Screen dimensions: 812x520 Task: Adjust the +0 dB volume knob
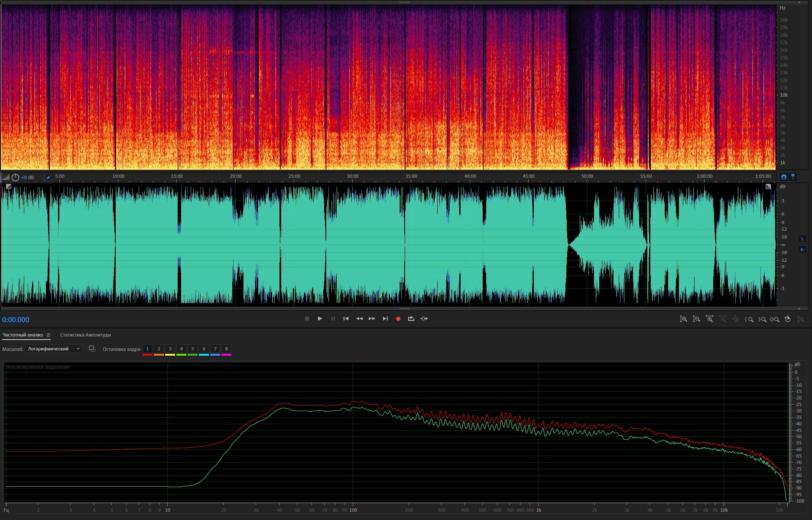[15, 177]
